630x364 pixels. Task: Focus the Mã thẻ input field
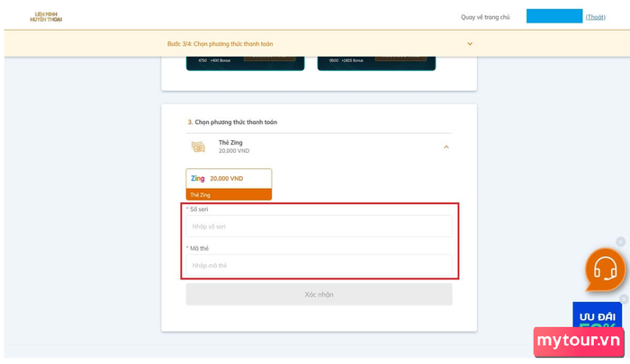point(319,265)
